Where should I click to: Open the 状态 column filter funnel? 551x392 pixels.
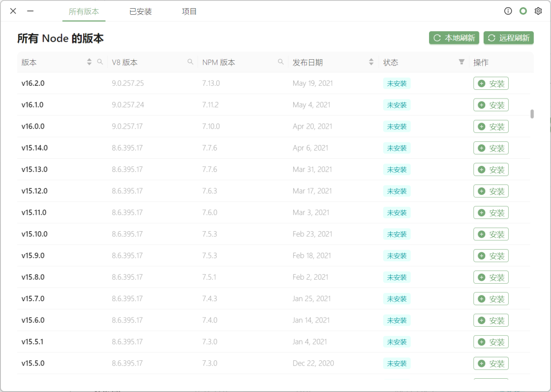pos(461,62)
